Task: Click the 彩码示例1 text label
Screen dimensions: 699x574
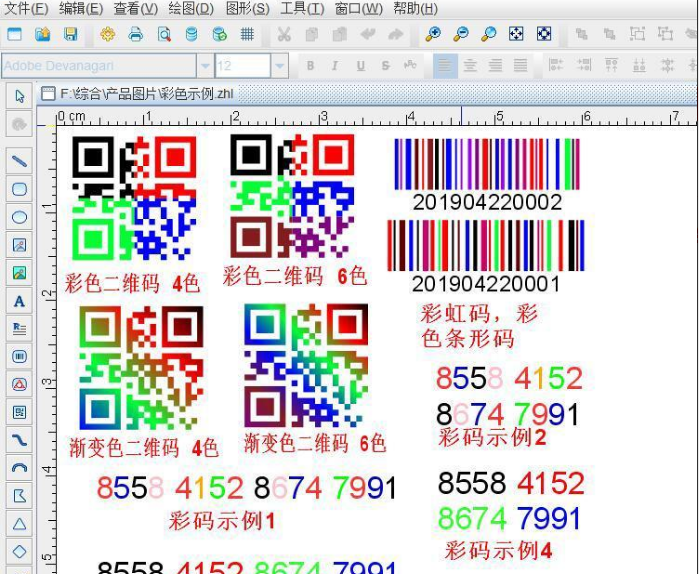Action: point(221,521)
